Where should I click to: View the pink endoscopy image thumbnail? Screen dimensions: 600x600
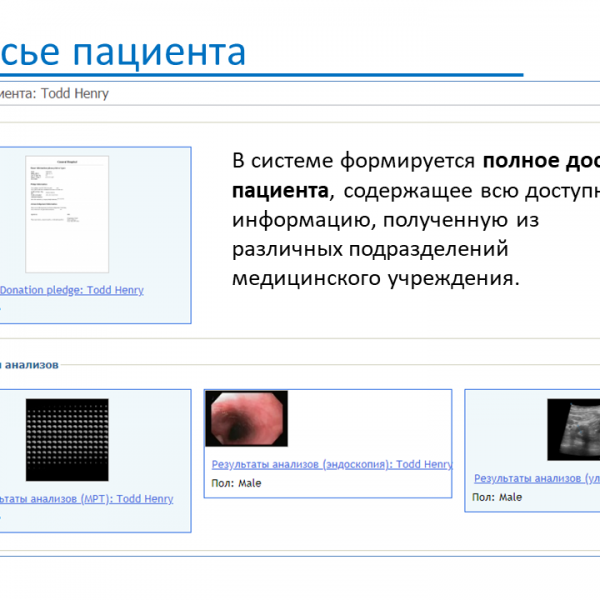[x=246, y=418]
